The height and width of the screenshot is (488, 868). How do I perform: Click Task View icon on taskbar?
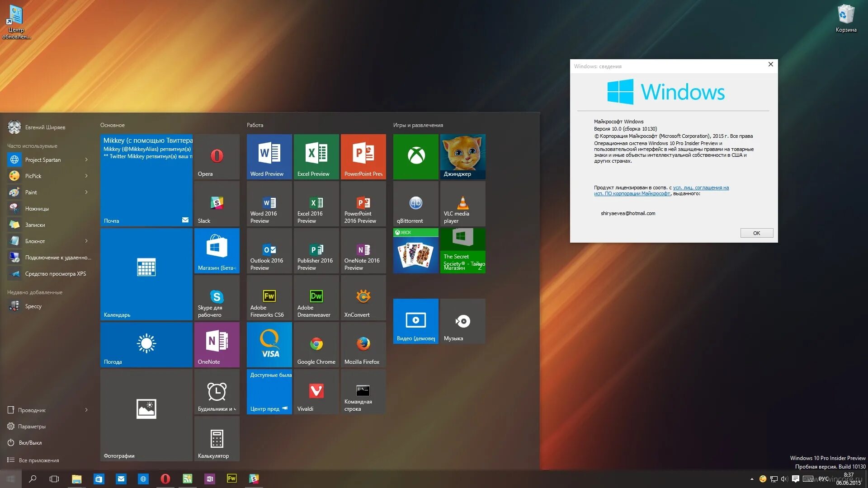[x=54, y=479]
